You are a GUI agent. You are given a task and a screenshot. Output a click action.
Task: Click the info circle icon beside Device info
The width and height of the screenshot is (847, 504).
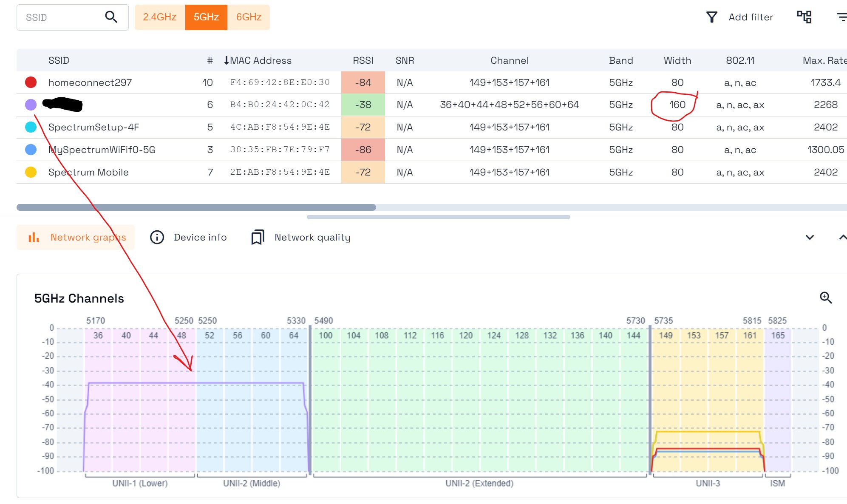point(157,237)
